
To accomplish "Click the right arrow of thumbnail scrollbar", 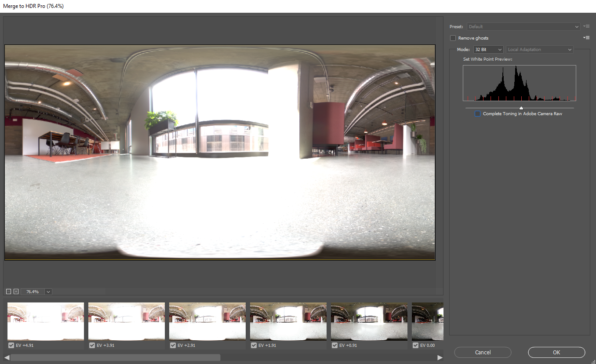I will coord(440,357).
